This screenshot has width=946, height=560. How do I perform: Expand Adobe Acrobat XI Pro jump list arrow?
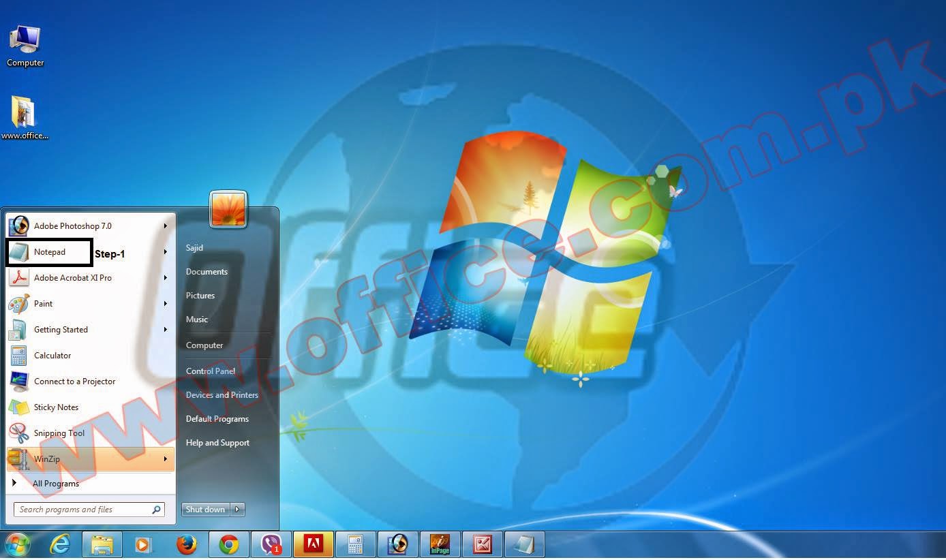click(166, 278)
